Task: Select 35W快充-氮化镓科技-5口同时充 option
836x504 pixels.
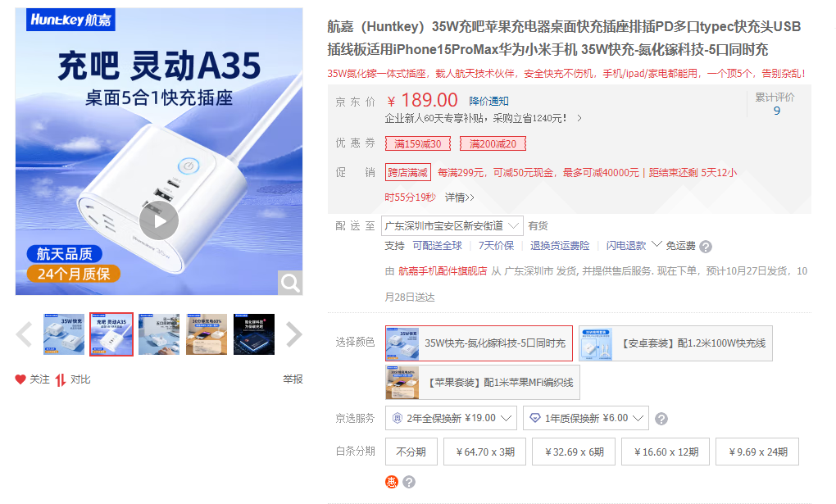Action: [479, 343]
